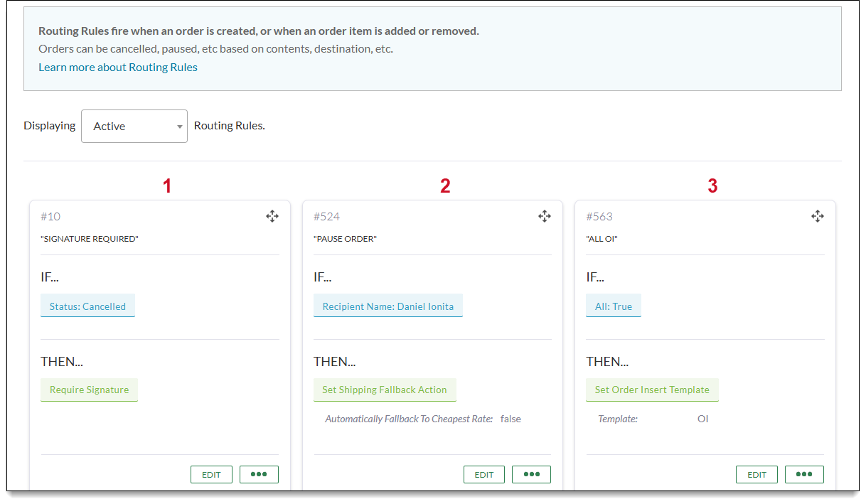Expand the Active routing rules dropdown
The image size is (866, 504).
pyautogui.click(x=134, y=126)
